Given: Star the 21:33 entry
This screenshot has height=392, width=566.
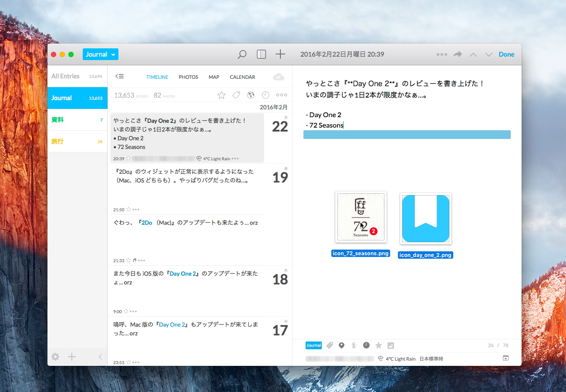Looking at the screenshot, I should (x=128, y=260).
